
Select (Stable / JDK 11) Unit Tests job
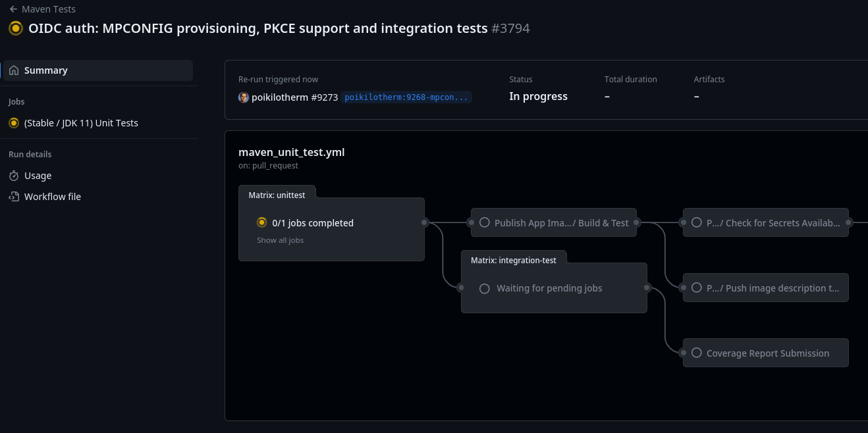point(81,123)
